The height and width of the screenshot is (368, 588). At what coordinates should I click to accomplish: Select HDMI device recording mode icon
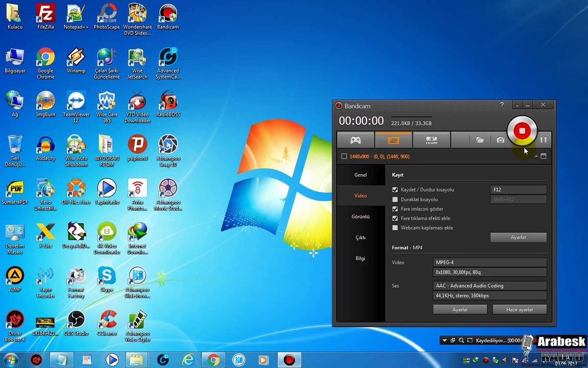(x=431, y=140)
